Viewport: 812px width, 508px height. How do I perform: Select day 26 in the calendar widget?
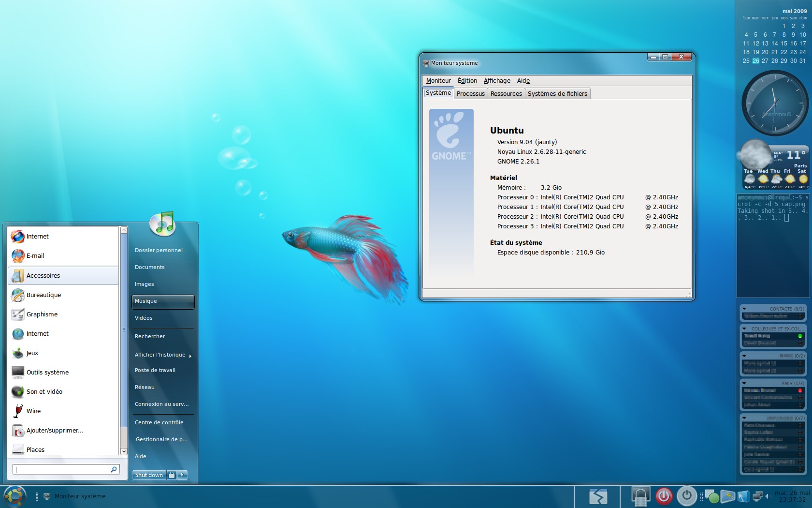(x=755, y=61)
